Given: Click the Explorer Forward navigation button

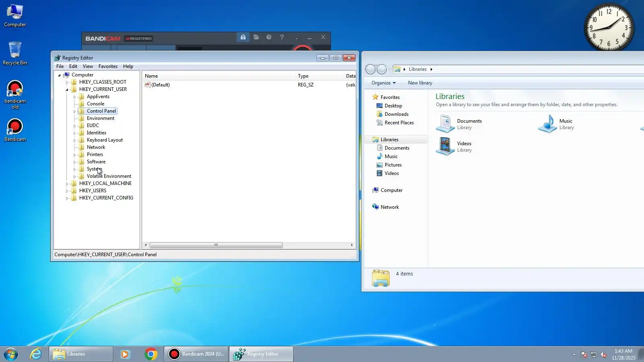Looking at the screenshot, I should click(382, 69).
